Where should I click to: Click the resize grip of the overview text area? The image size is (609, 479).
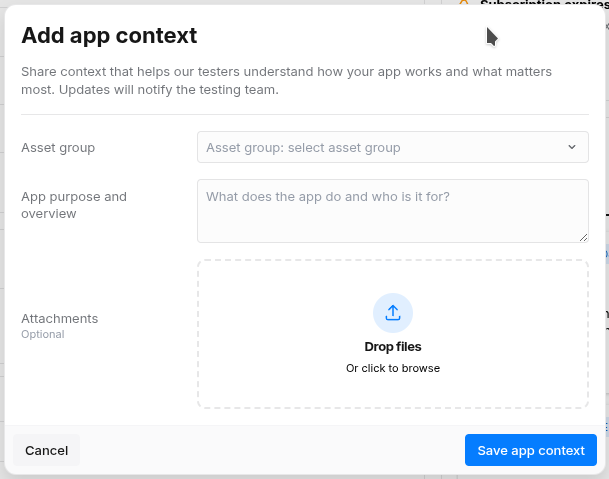pos(583,237)
